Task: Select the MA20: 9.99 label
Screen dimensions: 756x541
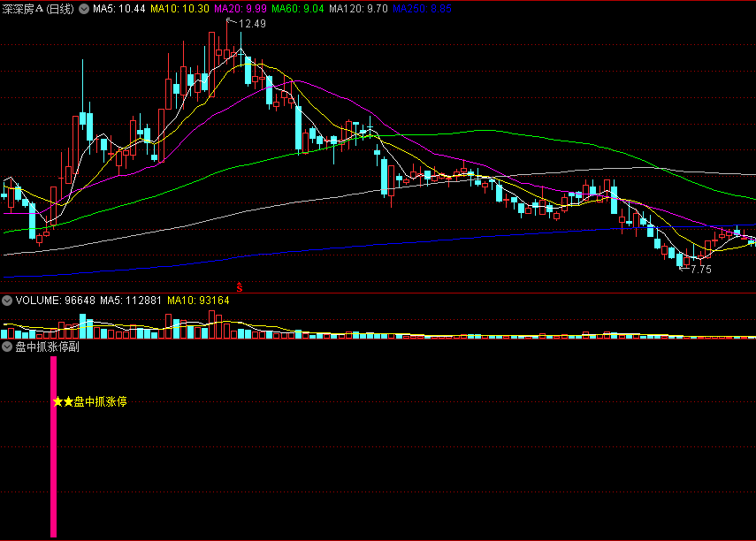Action: coord(241,9)
